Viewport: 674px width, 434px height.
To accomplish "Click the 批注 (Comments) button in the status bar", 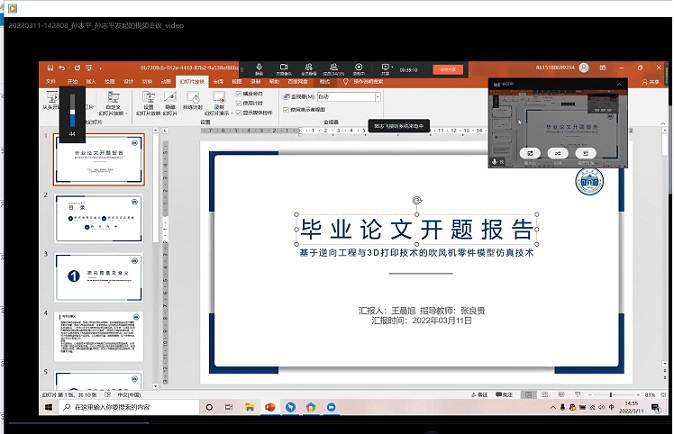I will (x=504, y=394).
